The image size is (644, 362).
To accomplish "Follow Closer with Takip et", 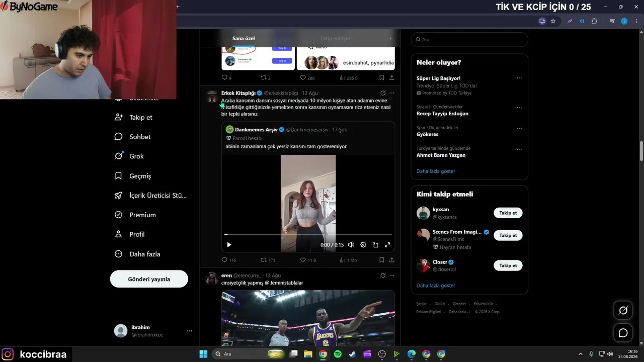I will pyautogui.click(x=508, y=265).
